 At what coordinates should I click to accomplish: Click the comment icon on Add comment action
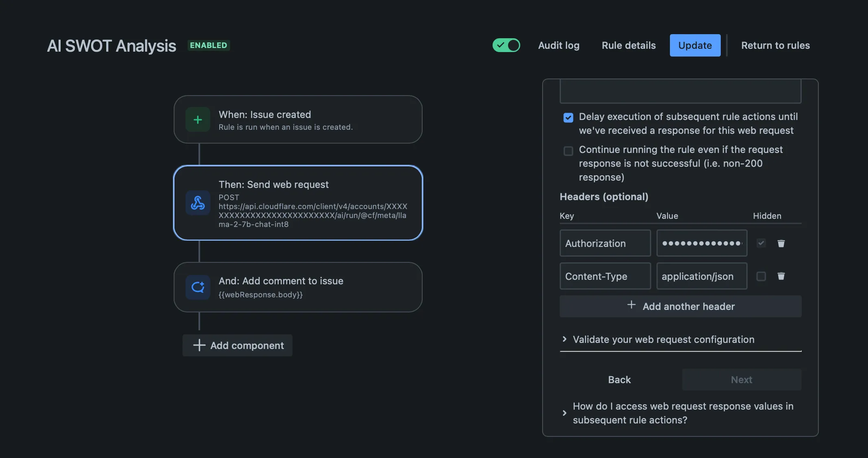coord(198,287)
